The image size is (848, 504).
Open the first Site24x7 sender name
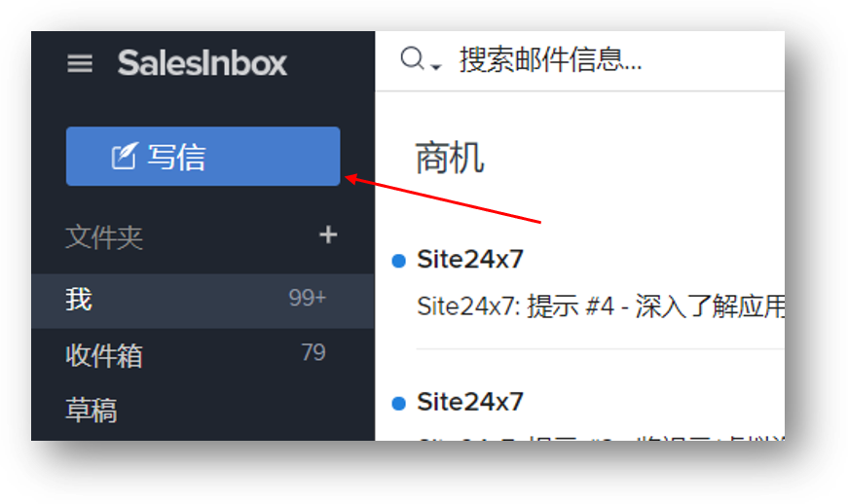point(470,259)
